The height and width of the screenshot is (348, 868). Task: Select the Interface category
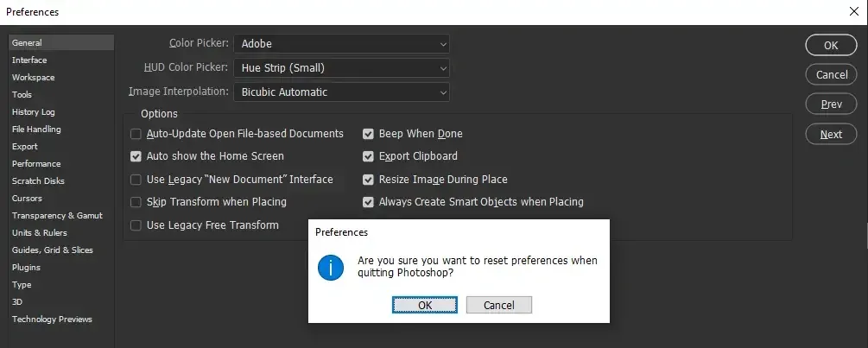(x=29, y=60)
